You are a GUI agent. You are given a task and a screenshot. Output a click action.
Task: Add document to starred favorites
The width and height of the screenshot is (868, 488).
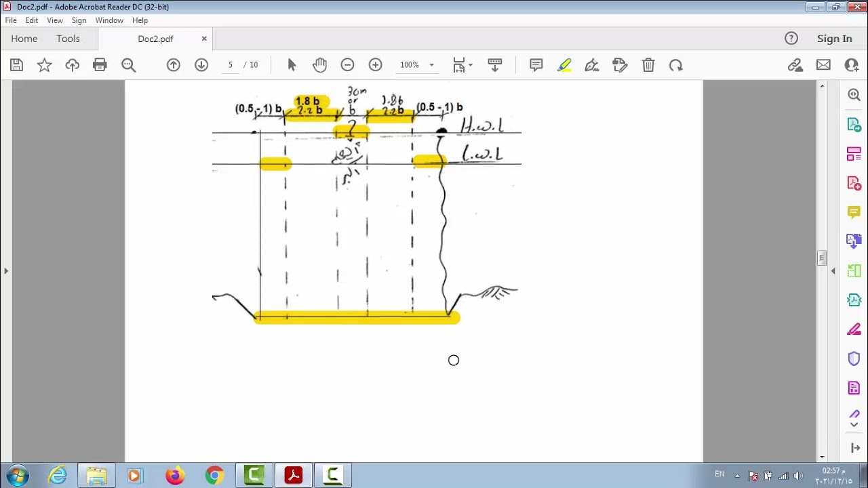coord(44,65)
